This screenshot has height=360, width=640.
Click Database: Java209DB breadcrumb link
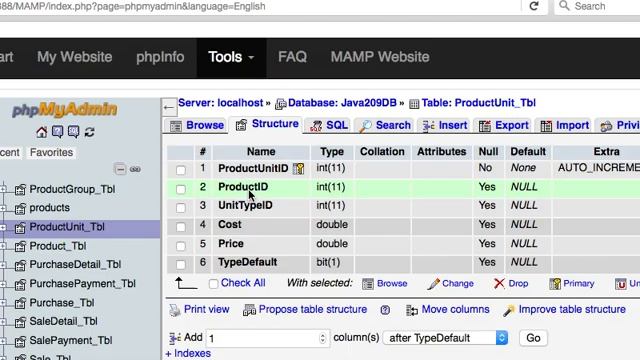342,103
